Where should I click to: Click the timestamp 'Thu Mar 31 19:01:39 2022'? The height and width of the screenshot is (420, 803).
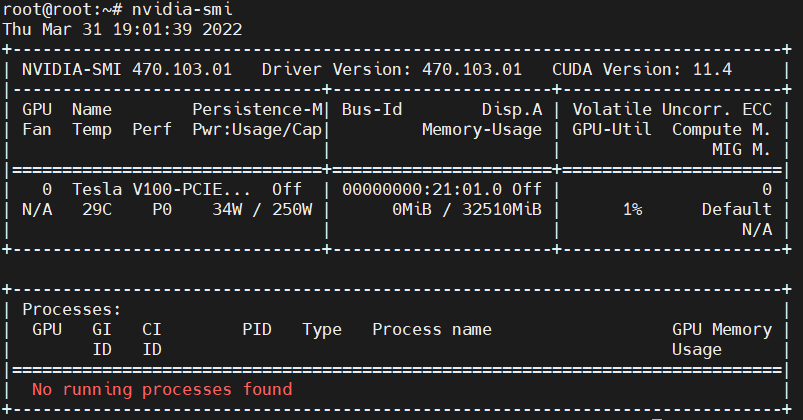(122, 29)
